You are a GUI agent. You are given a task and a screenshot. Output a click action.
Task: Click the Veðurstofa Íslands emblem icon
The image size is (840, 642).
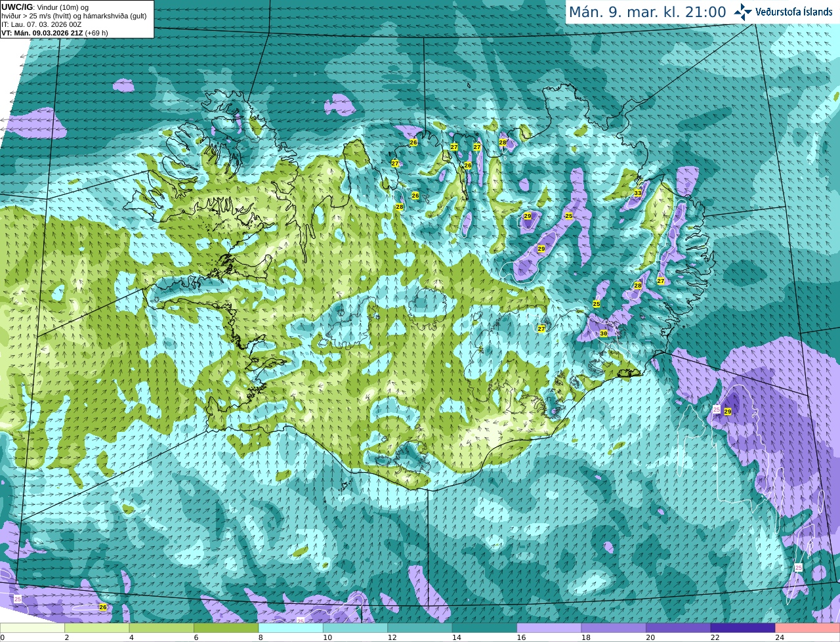[x=743, y=12]
